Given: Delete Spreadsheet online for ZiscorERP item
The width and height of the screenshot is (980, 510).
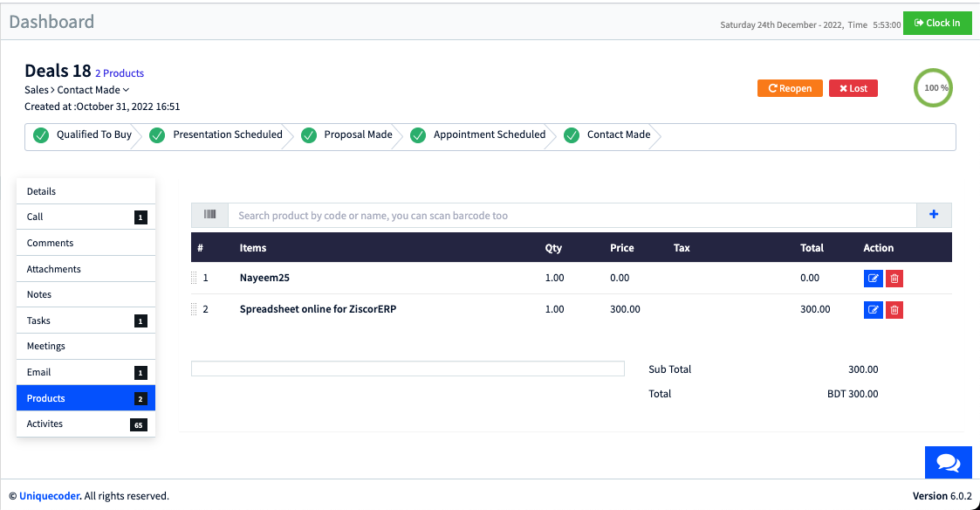Looking at the screenshot, I should click(x=894, y=310).
